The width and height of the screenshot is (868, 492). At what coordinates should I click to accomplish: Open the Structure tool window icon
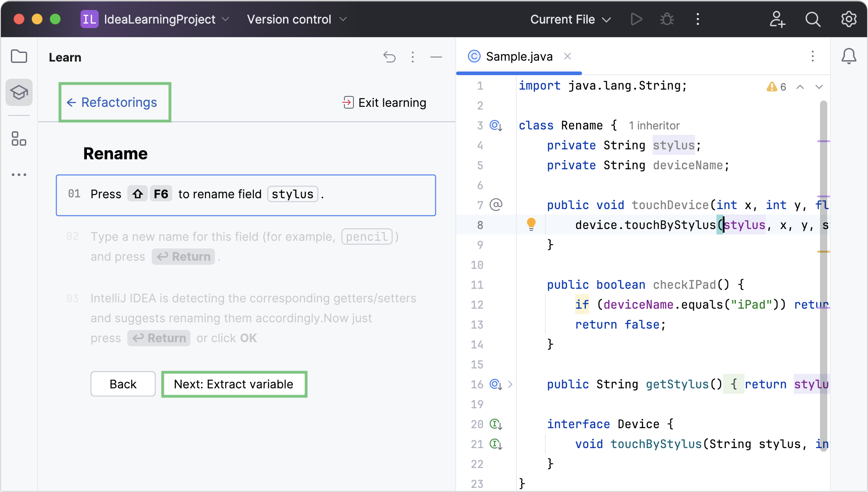(x=19, y=139)
